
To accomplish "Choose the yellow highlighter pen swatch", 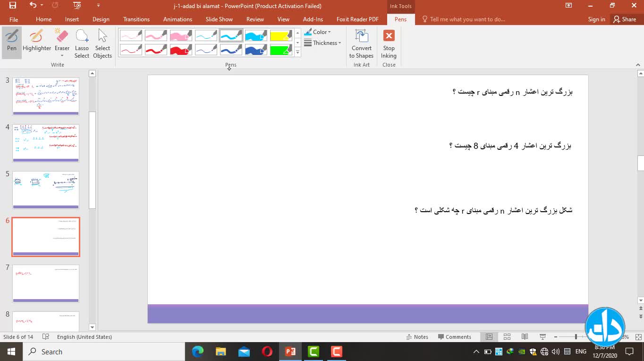I will coord(281,35).
